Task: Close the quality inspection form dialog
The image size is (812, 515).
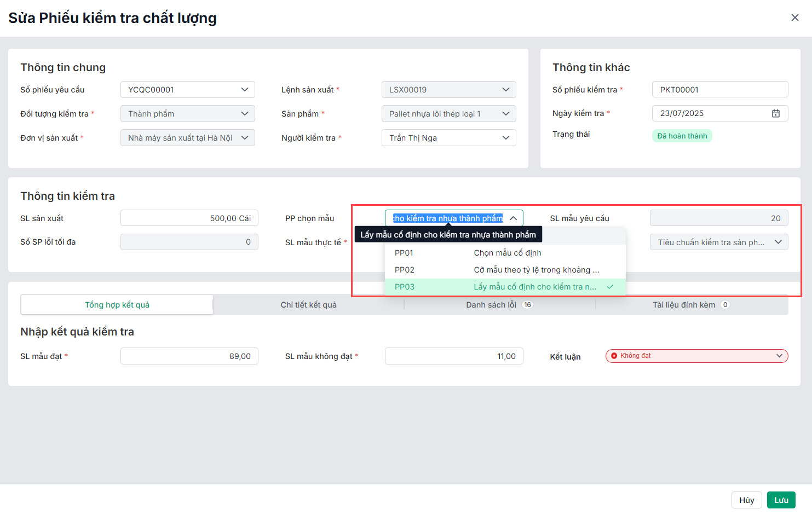Action: pos(794,18)
